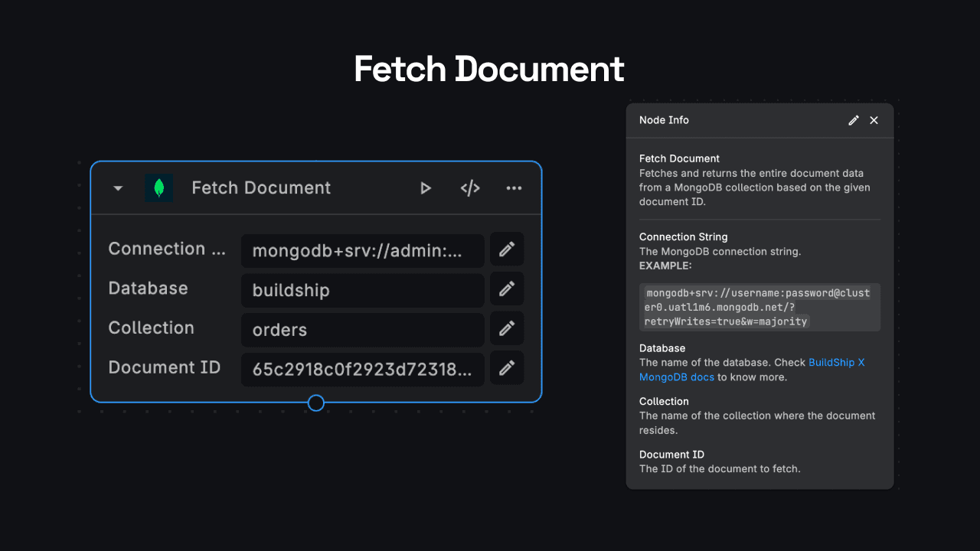Open code view via the </> icon

coord(470,188)
